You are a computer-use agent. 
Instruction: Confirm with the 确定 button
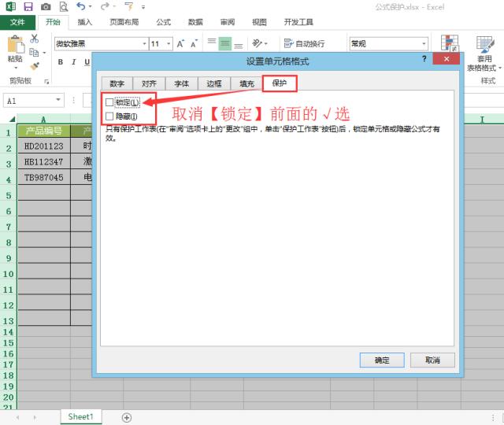pyautogui.click(x=382, y=360)
